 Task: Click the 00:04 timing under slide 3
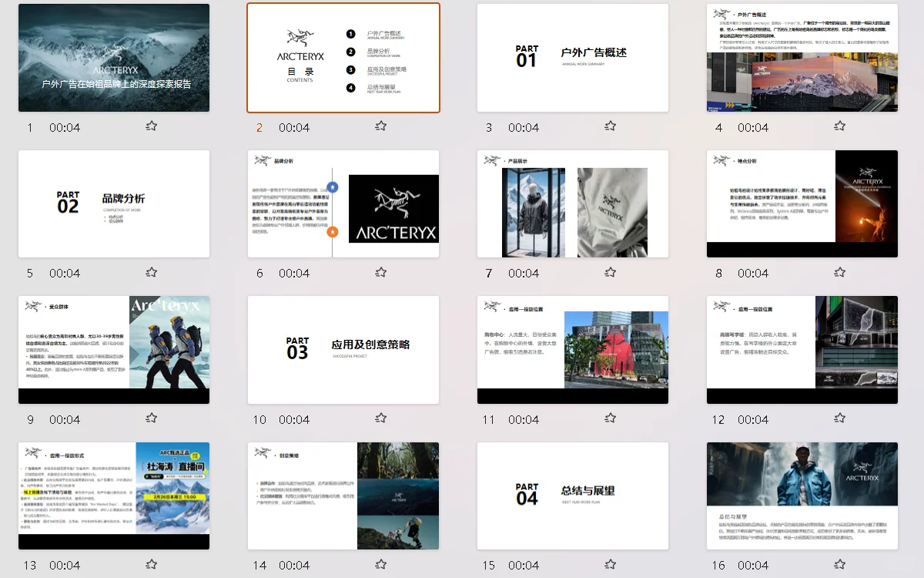pyautogui.click(x=524, y=128)
